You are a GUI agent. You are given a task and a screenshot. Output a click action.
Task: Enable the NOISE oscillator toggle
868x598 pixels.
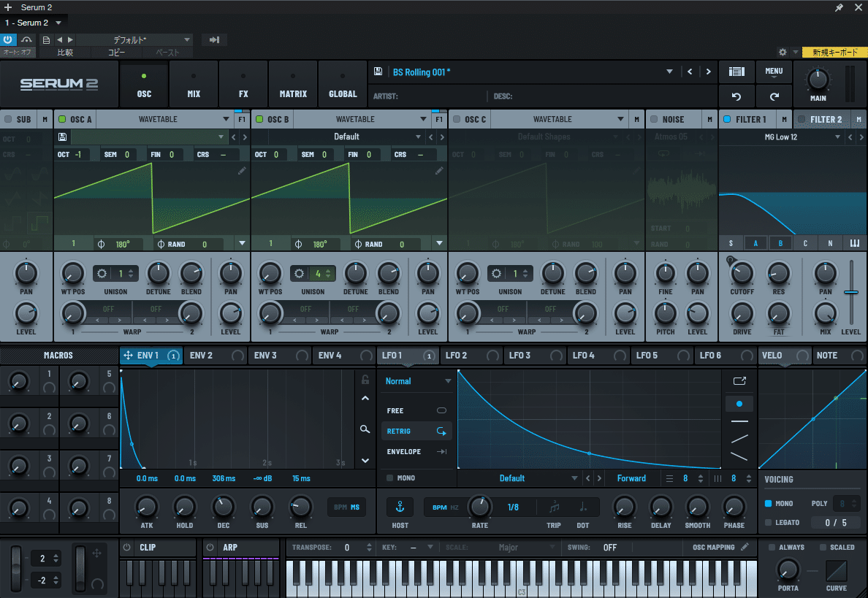(654, 119)
